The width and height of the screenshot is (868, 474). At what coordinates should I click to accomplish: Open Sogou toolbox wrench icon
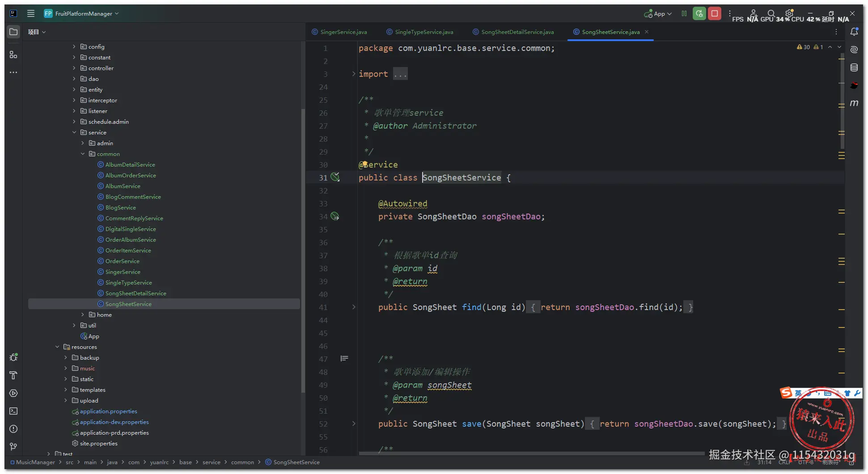857,393
